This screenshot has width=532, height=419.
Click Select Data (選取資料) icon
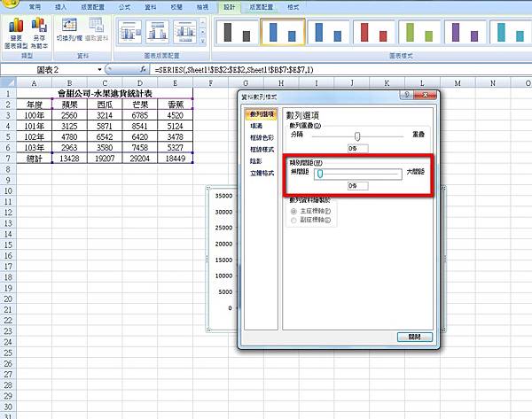(97, 29)
